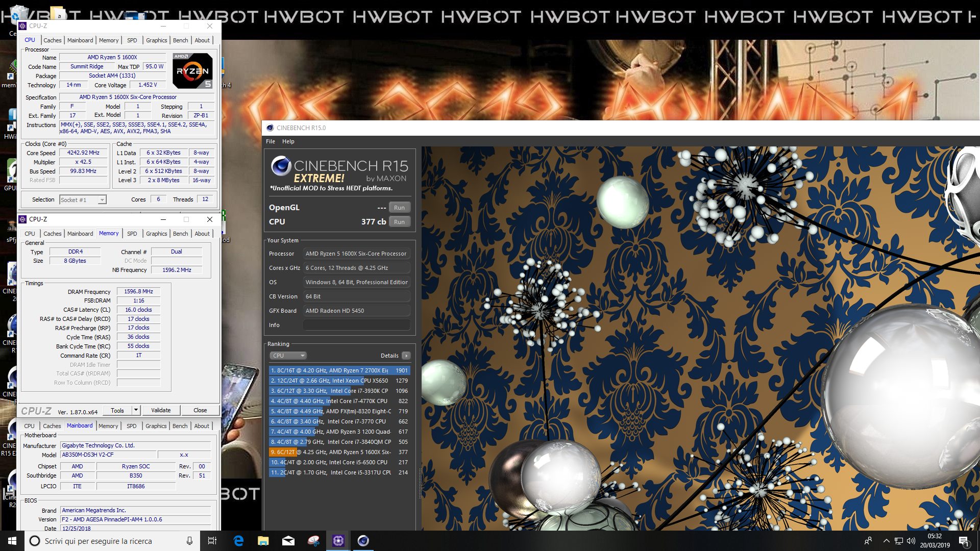980x551 pixels.
Task: Open the Windows Start menu
Action: (12, 541)
